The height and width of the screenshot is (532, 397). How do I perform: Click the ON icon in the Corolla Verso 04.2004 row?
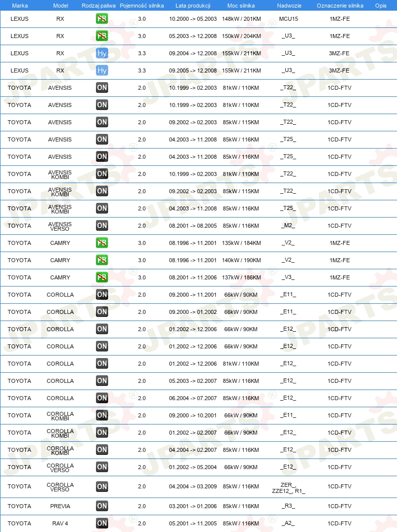(x=102, y=486)
